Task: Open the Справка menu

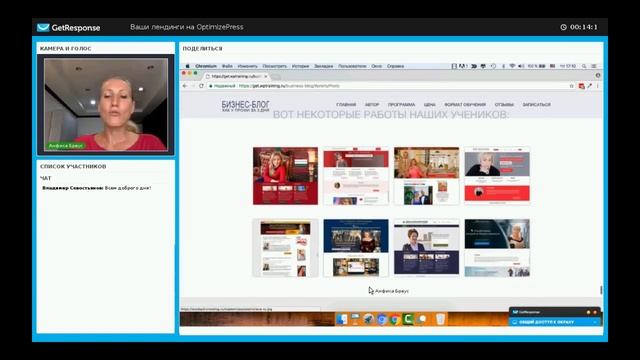Action: tap(396, 66)
